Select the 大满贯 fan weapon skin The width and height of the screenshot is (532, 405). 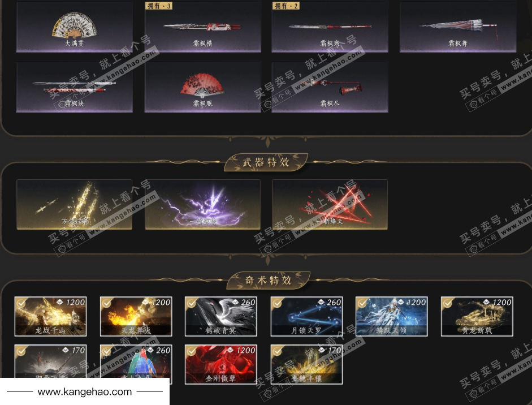[x=74, y=27]
